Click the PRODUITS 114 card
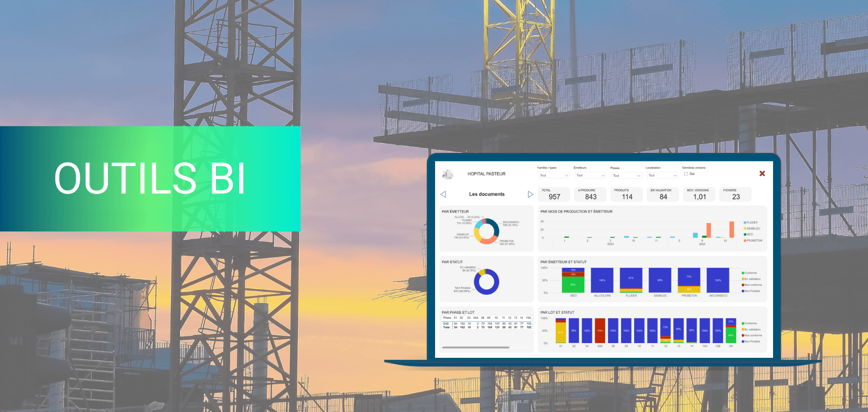The height and width of the screenshot is (412, 868). click(627, 195)
